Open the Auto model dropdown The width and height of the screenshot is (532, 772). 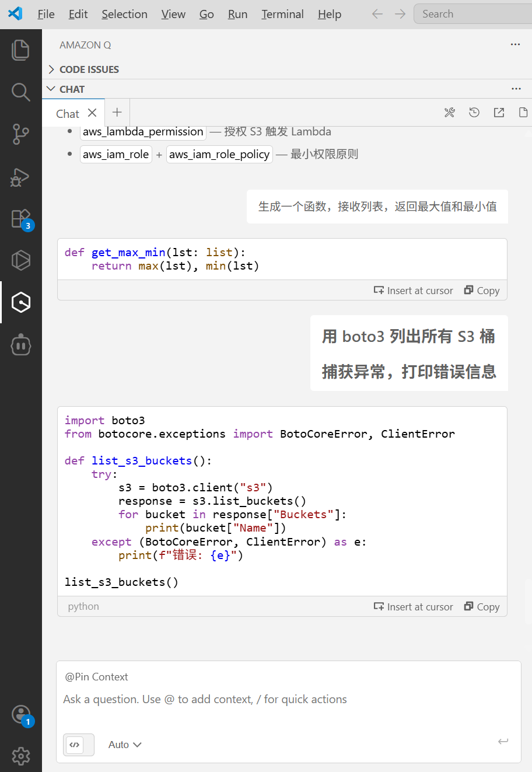pyautogui.click(x=125, y=745)
